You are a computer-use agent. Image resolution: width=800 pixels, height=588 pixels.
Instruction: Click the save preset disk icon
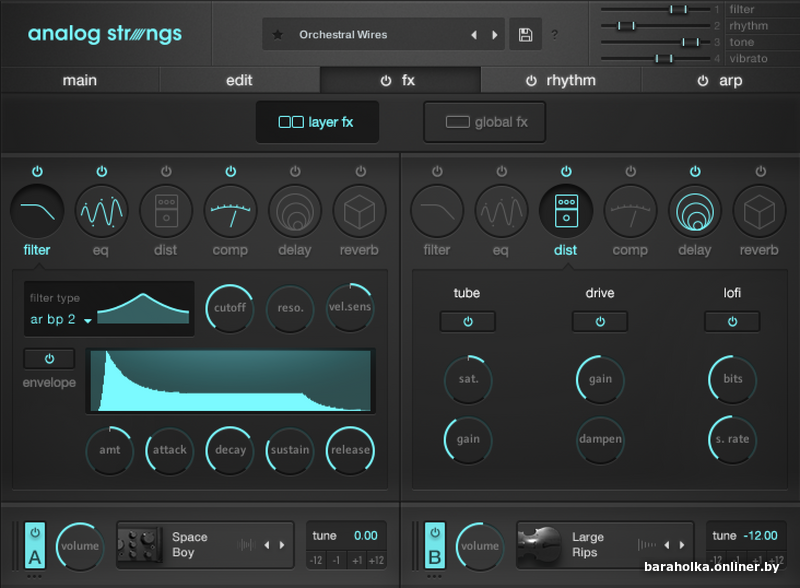(x=525, y=35)
